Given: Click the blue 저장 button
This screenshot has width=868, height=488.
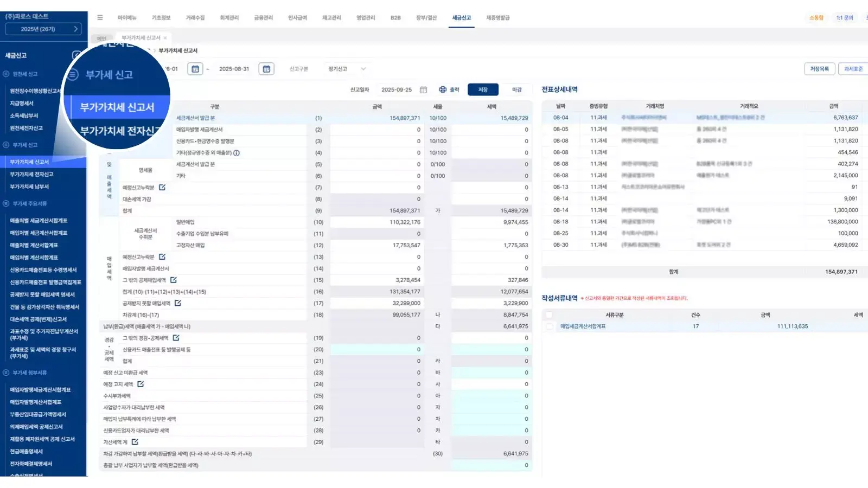Looking at the screenshot, I should 483,89.
